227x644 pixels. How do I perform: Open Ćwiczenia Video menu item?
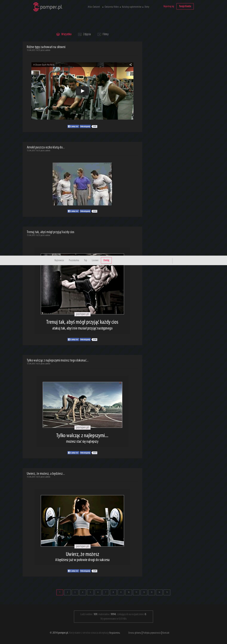click(112, 7)
